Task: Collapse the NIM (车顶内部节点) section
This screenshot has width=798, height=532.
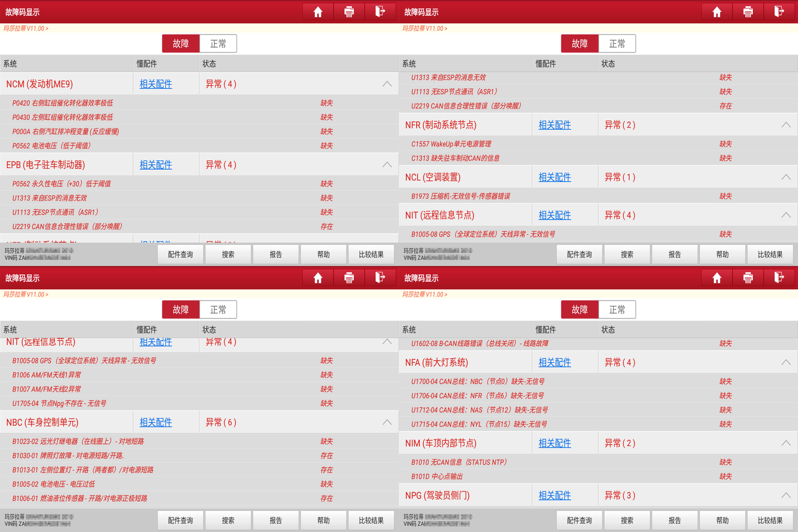Action: pos(786,443)
